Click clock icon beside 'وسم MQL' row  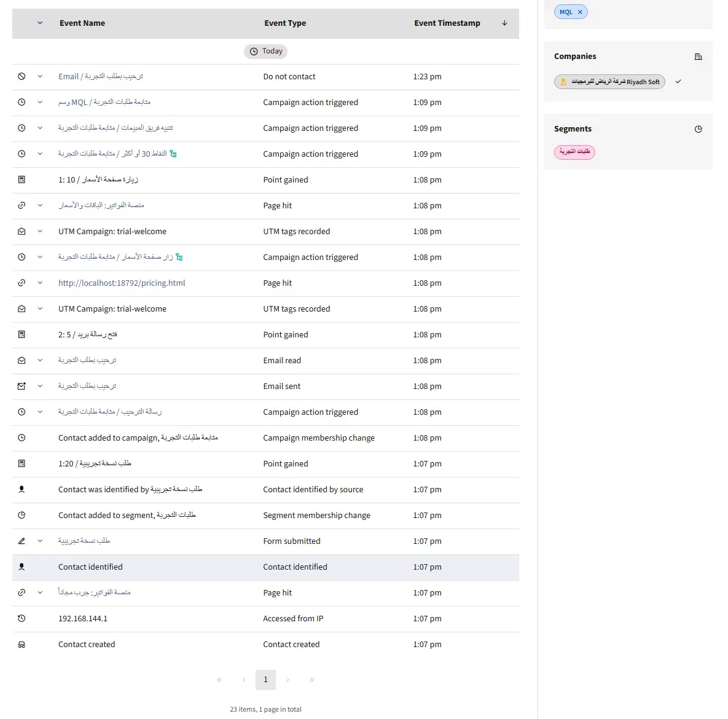[x=22, y=102]
